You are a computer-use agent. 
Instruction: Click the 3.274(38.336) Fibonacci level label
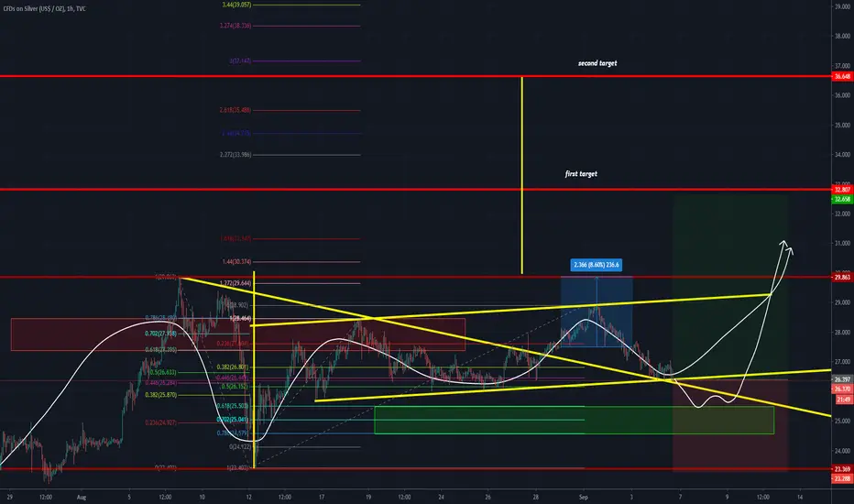pyautogui.click(x=235, y=26)
